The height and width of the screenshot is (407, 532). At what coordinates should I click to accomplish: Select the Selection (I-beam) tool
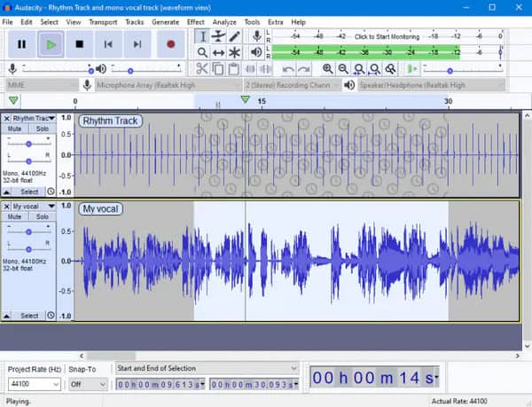coord(202,36)
